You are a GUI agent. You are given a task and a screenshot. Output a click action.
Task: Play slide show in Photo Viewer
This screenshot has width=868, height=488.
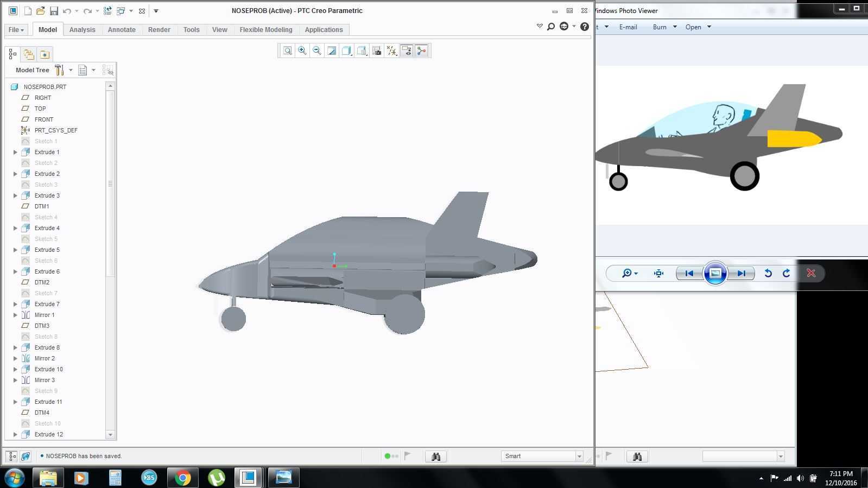click(715, 273)
